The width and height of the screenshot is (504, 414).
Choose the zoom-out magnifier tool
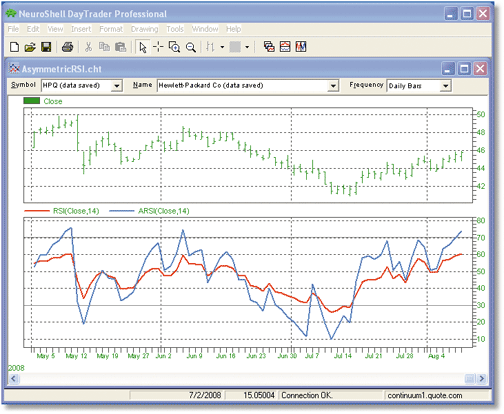[191, 47]
